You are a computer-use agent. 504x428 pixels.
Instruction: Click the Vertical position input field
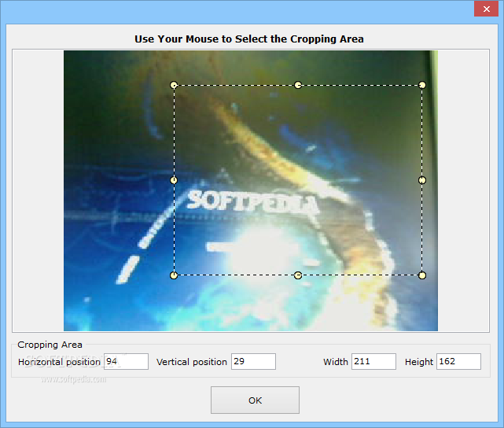(253, 361)
